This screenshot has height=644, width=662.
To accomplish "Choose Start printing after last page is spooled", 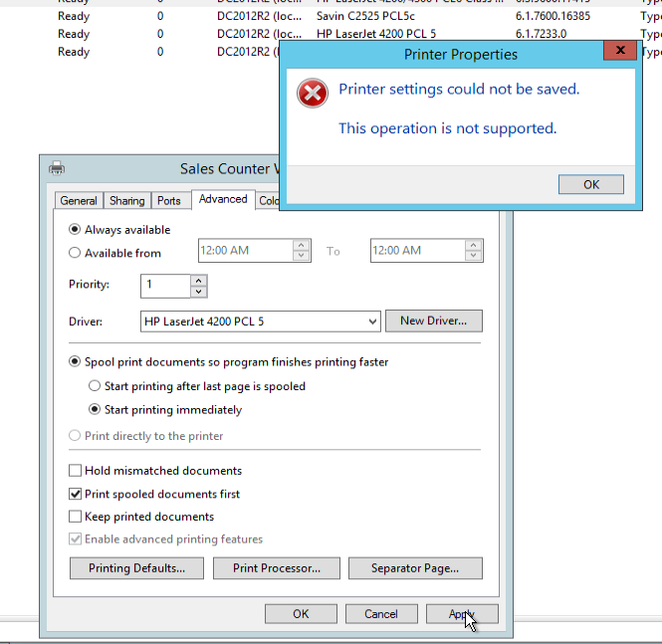I will pyautogui.click(x=95, y=386).
